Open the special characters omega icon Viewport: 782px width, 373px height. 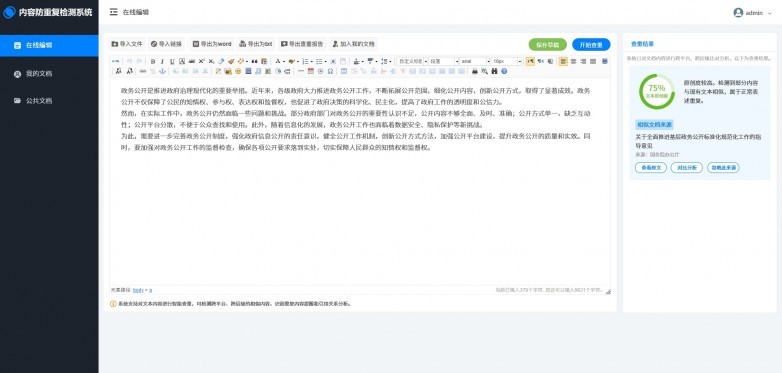[x=331, y=71]
